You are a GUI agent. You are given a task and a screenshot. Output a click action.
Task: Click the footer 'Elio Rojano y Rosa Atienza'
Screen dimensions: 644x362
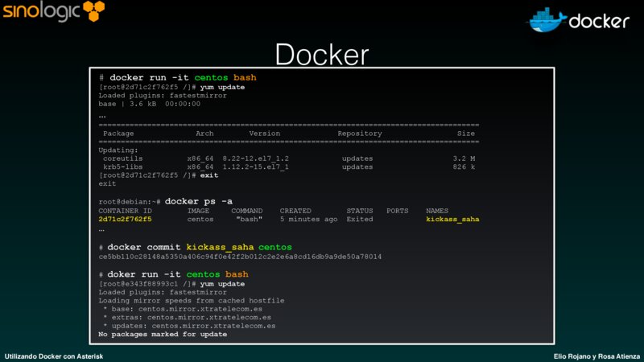point(597,355)
